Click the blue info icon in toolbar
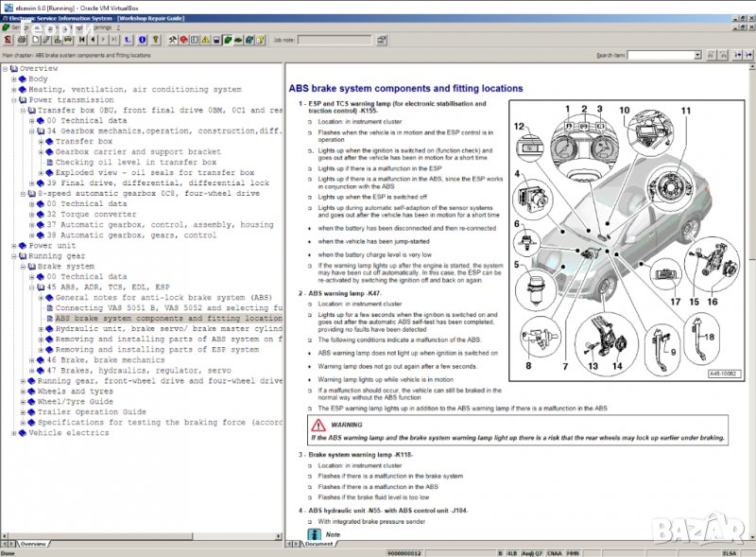Image resolution: width=756 pixels, height=557 pixels. point(141,41)
